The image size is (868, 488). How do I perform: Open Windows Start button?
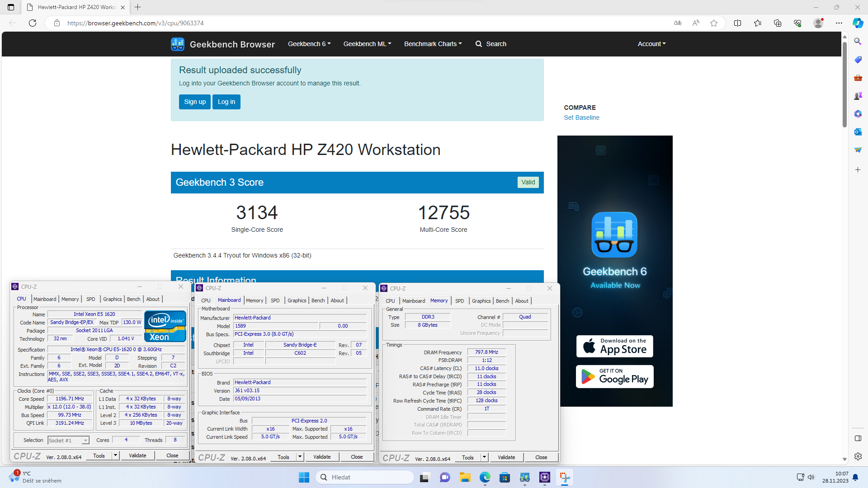click(x=304, y=477)
